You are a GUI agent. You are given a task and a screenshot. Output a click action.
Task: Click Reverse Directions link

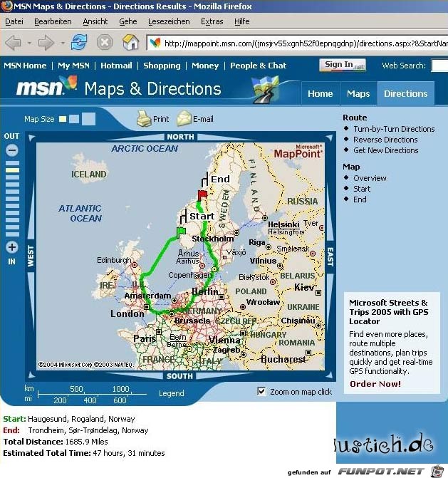(385, 140)
